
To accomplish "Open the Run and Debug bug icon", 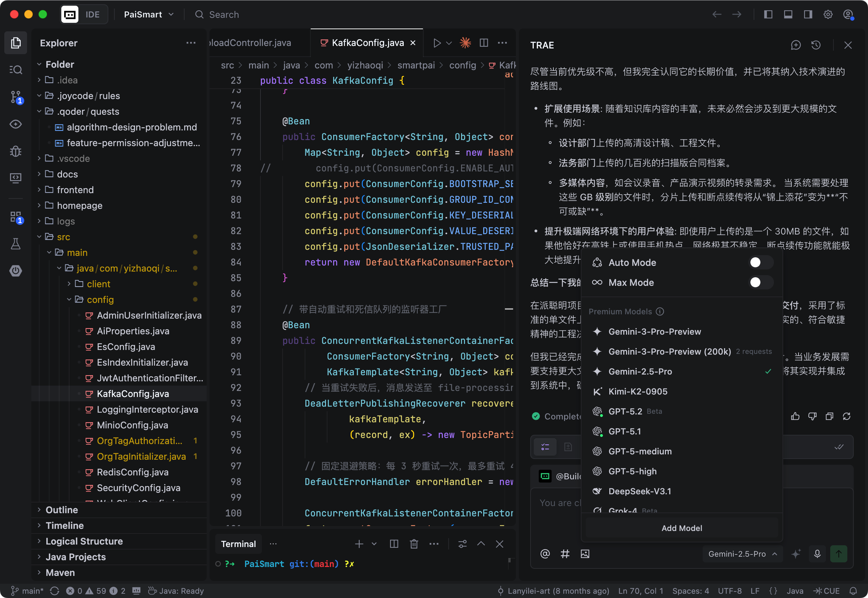I will [x=16, y=151].
